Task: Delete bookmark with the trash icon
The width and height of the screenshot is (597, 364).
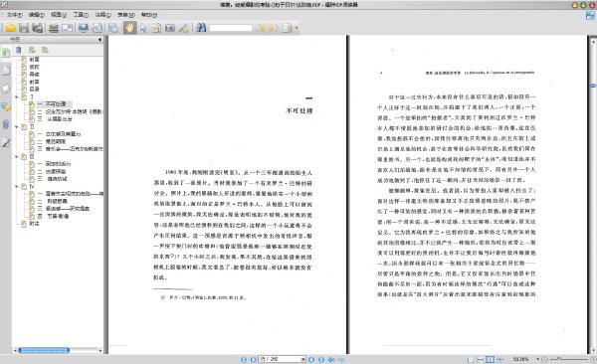Action: coord(19,50)
